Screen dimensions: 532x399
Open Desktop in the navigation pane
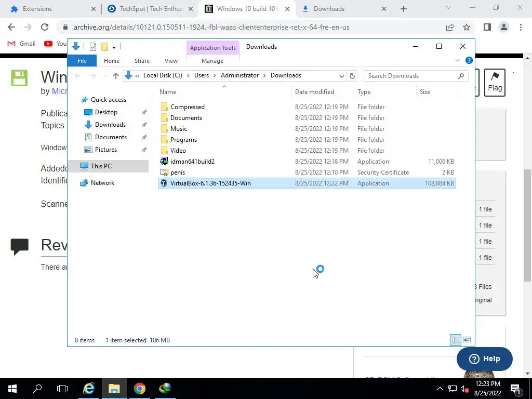coord(106,112)
